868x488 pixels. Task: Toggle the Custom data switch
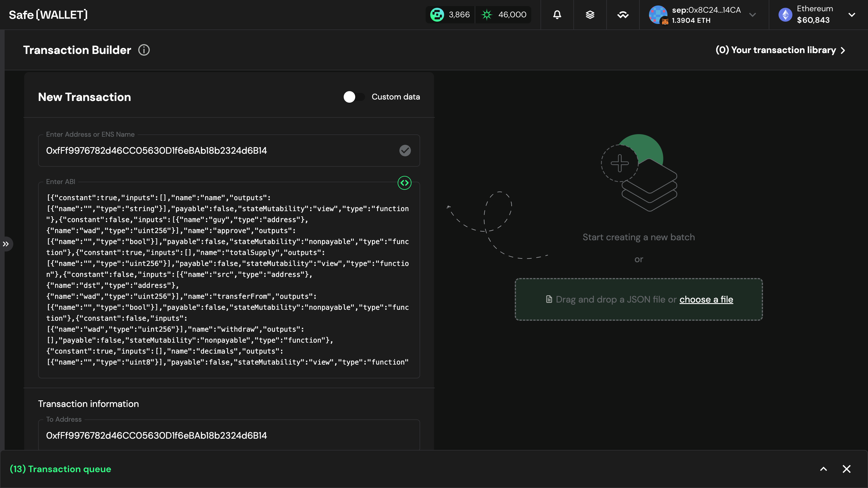coord(354,97)
